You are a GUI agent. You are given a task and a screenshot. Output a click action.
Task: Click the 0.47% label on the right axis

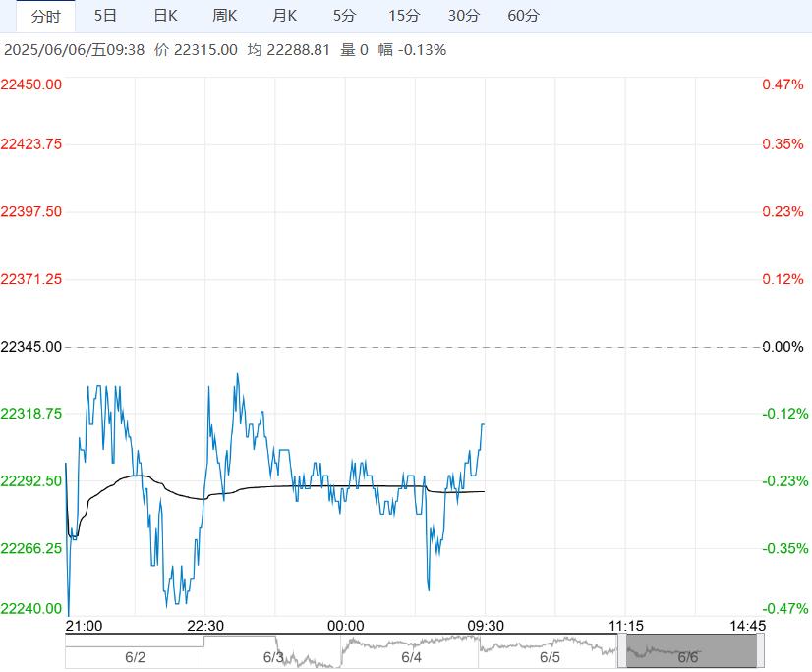click(783, 84)
